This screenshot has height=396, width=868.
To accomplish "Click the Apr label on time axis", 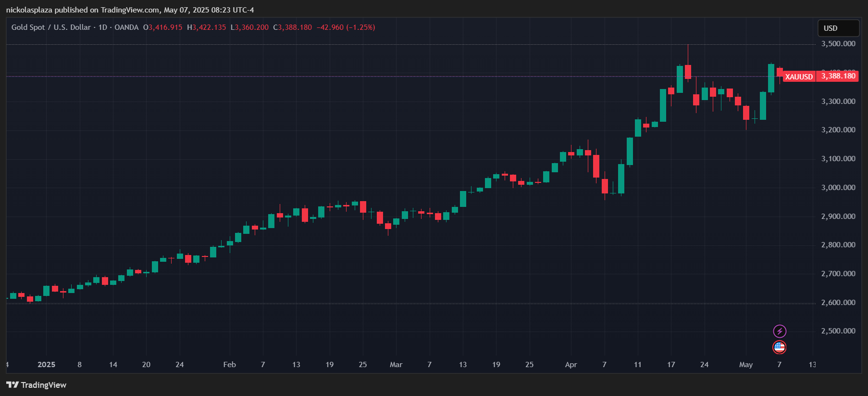I will tap(571, 365).
